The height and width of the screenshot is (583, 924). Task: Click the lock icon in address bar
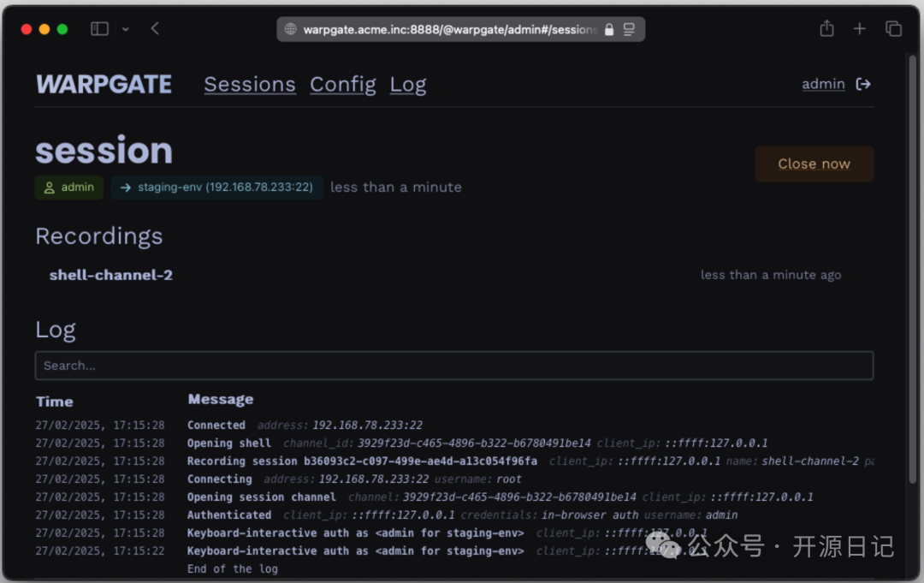pos(609,29)
